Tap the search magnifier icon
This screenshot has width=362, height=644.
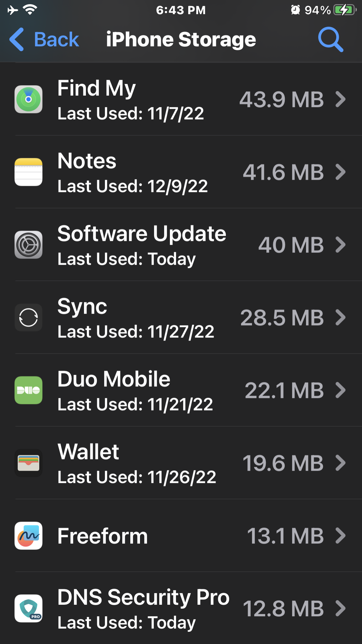331,40
